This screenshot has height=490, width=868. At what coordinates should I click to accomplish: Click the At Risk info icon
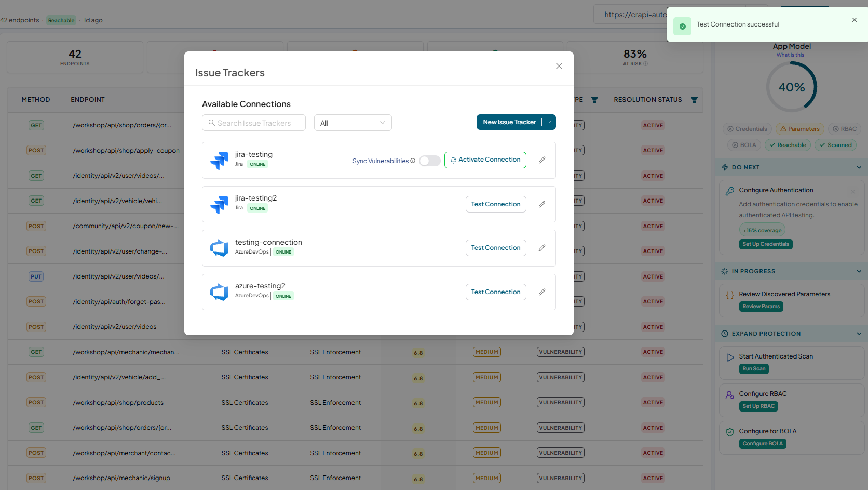click(x=646, y=64)
